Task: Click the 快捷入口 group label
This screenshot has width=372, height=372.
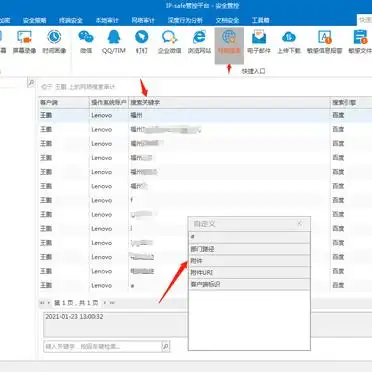Action: pos(253,71)
